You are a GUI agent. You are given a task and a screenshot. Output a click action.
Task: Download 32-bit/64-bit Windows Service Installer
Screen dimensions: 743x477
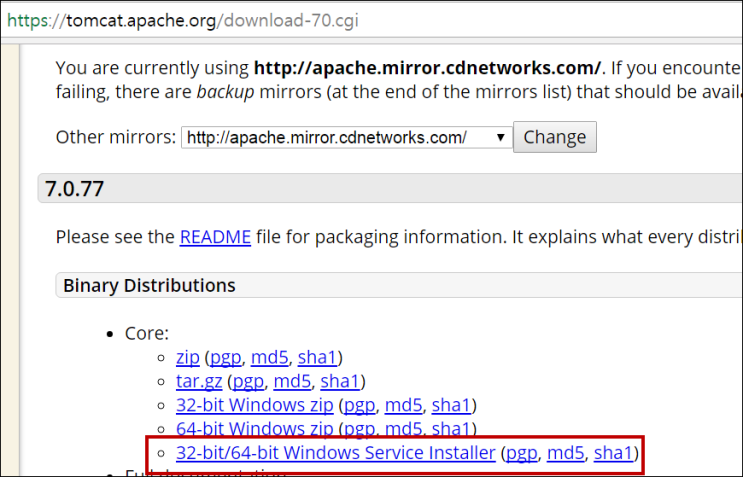click(335, 453)
